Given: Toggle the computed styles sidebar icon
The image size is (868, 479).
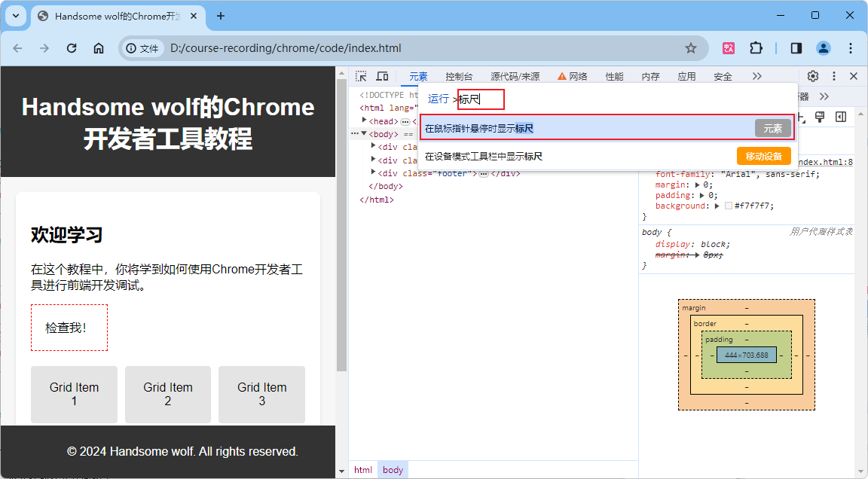Looking at the screenshot, I should (841, 117).
